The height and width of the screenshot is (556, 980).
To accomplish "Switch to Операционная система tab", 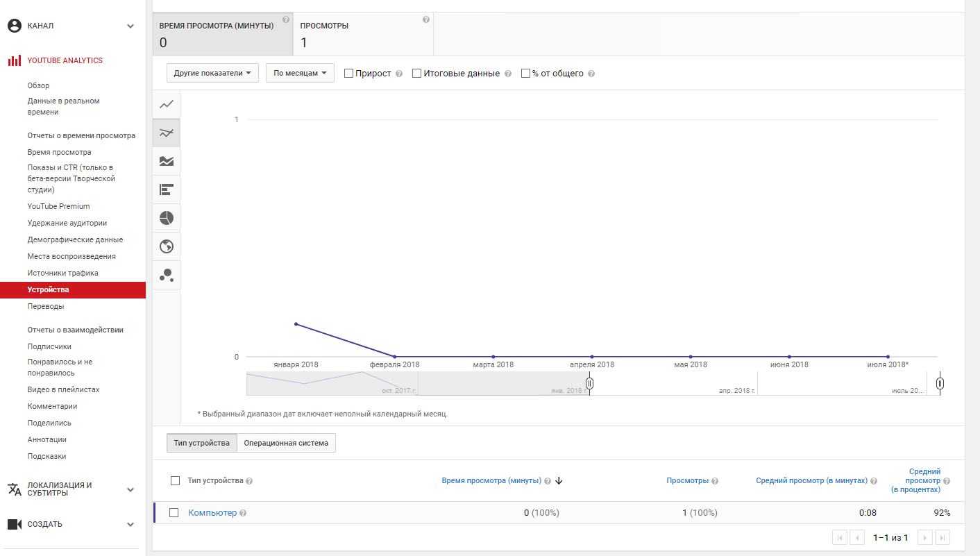I will pos(286,443).
